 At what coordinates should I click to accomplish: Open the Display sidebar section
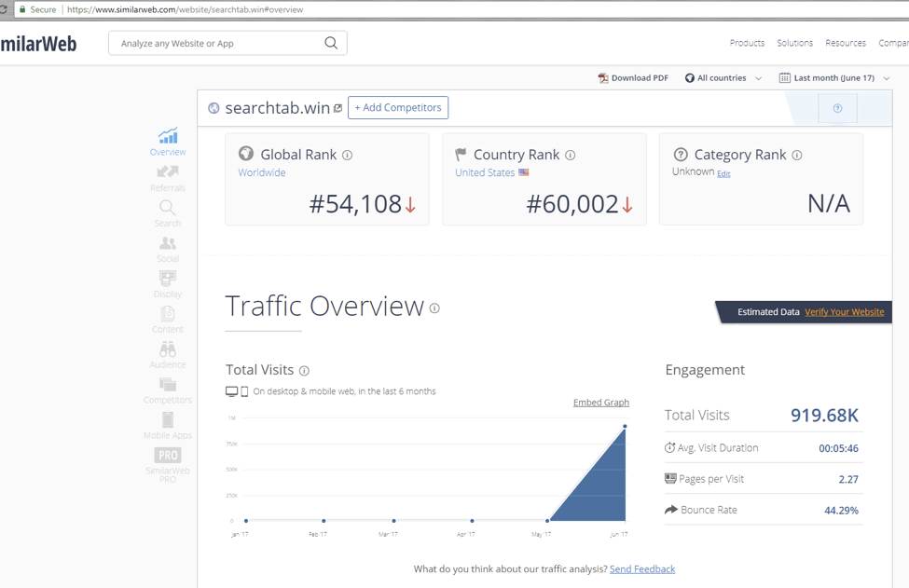tap(168, 285)
